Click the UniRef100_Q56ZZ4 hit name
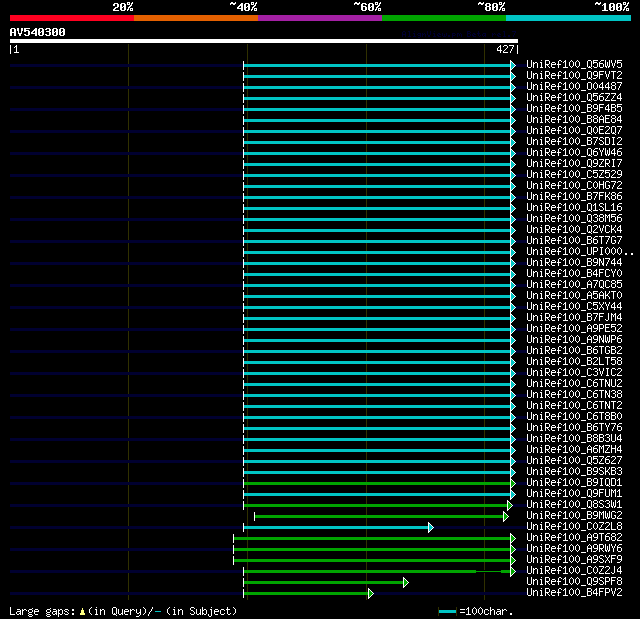This screenshot has height=619, width=640. pyautogui.click(x=574, y=98)
